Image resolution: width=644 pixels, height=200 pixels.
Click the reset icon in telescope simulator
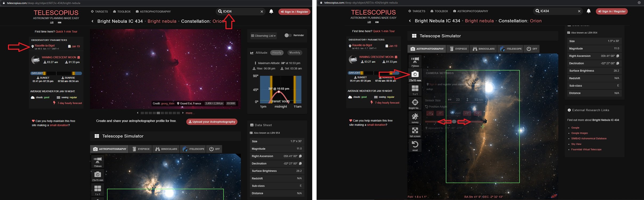(x=415, y=146)
